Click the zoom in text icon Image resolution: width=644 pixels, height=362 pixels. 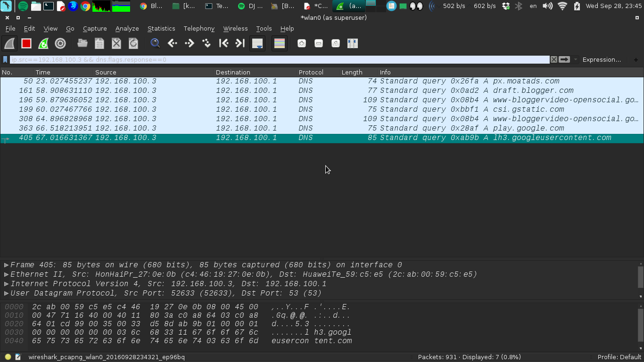coord(302,43)
